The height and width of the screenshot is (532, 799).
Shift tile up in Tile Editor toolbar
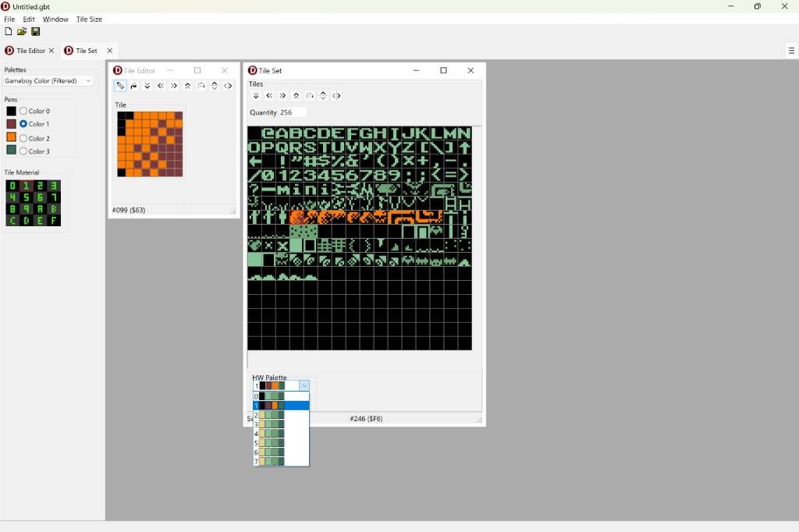(x=187, y=86)
